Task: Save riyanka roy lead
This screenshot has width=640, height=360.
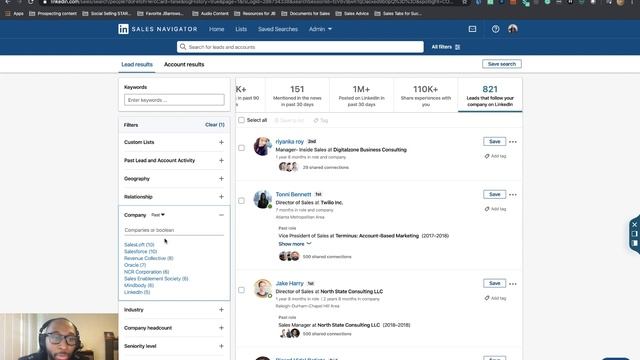Action: (494, 142)
